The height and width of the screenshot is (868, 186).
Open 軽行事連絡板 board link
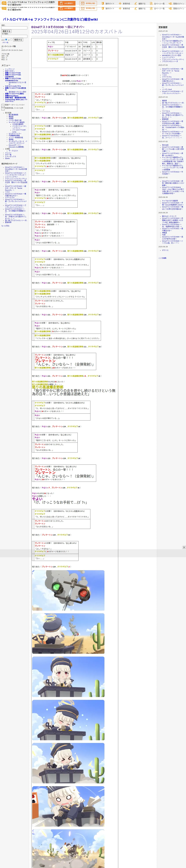pyautogui.click(x=13, y=115)
